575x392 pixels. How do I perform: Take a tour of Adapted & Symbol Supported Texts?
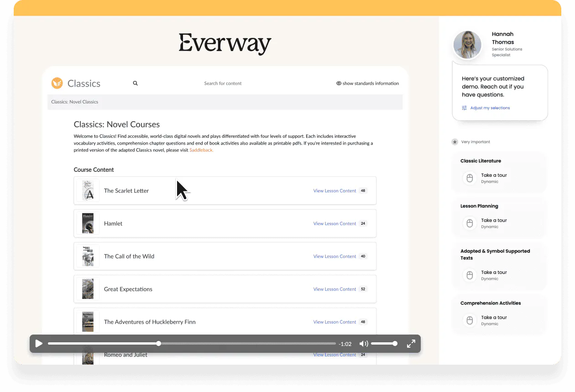[x=494, y=272]
